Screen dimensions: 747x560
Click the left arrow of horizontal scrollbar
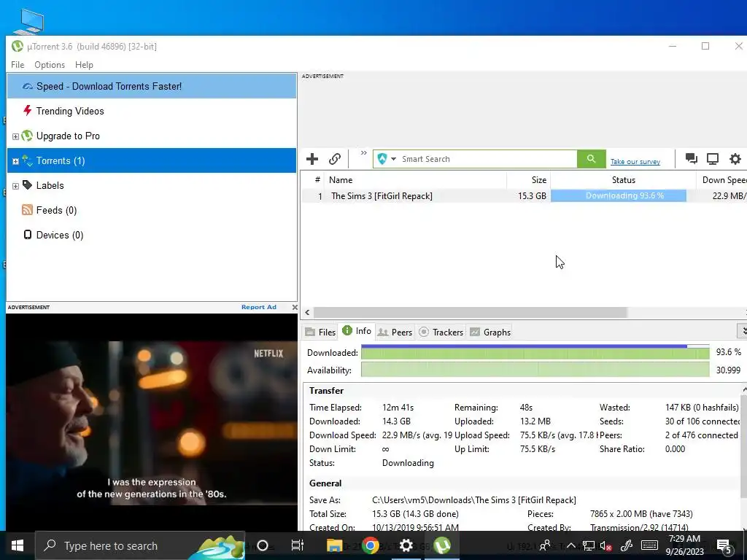tap(307, 312)
